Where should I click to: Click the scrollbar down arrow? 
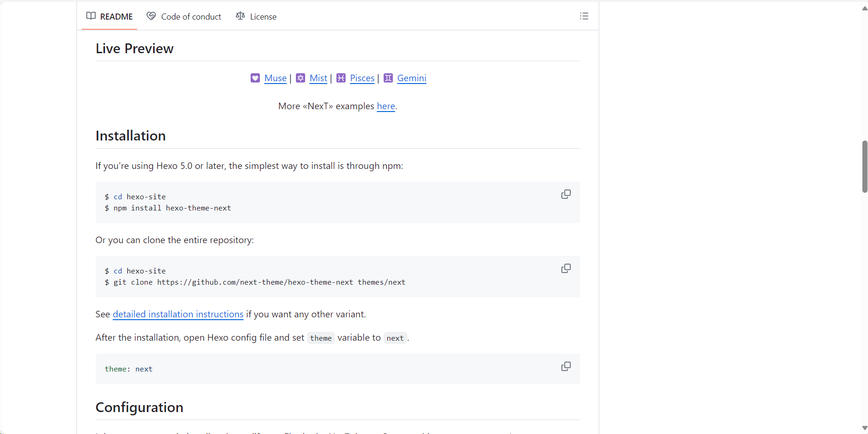865,428
